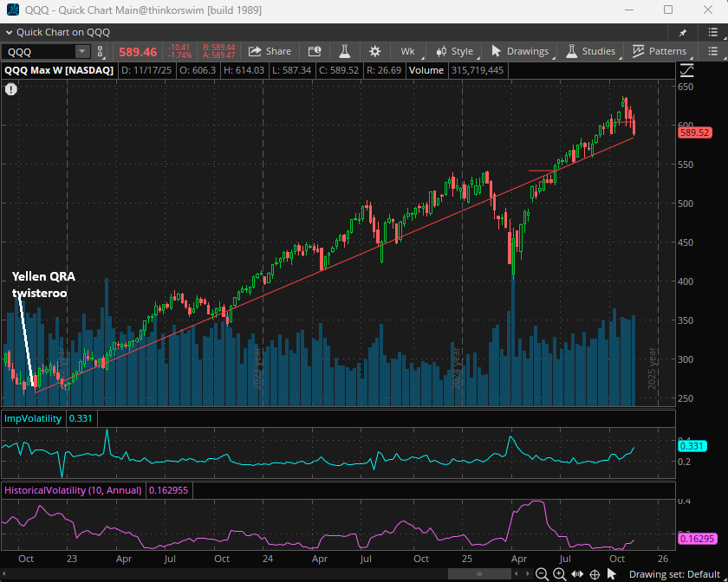Open the toolbar list menu icon right of Patterns
728x582 pixels.
[x=713, y=51]
